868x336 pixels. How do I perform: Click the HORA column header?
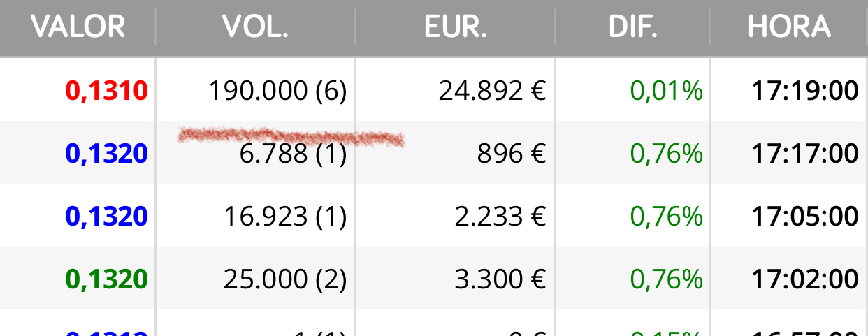pyautogui.click(x=789, y=27)
